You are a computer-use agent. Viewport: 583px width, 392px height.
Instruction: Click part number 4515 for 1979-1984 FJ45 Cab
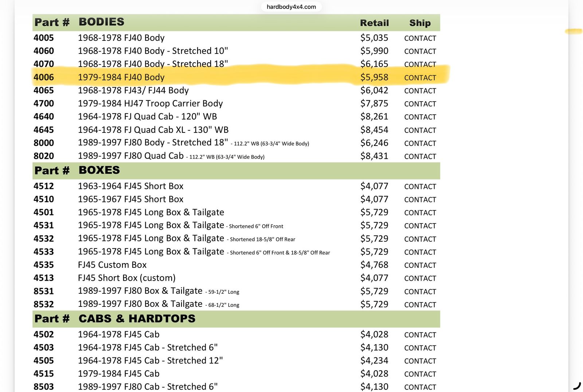pos(44,373)
